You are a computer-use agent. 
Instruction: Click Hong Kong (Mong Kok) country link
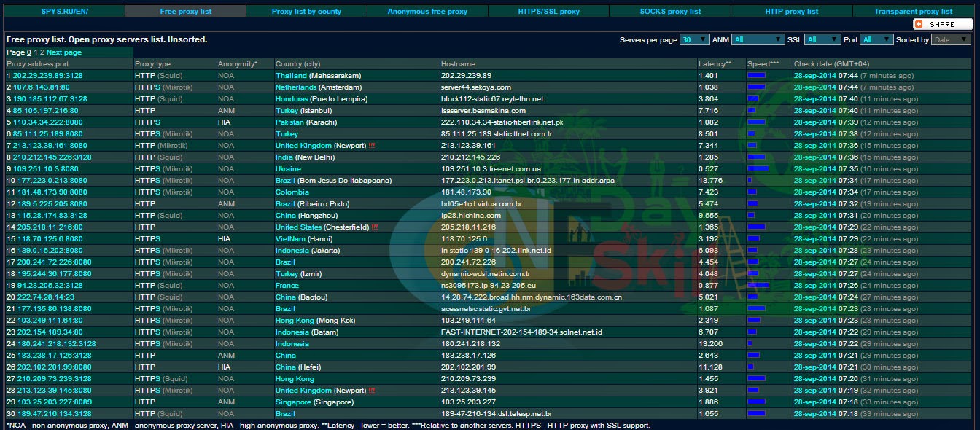pos(295,321)
